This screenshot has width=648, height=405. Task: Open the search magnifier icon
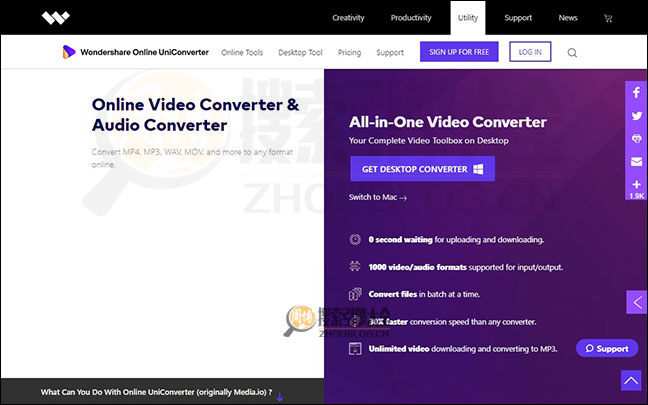coord(572,52)
